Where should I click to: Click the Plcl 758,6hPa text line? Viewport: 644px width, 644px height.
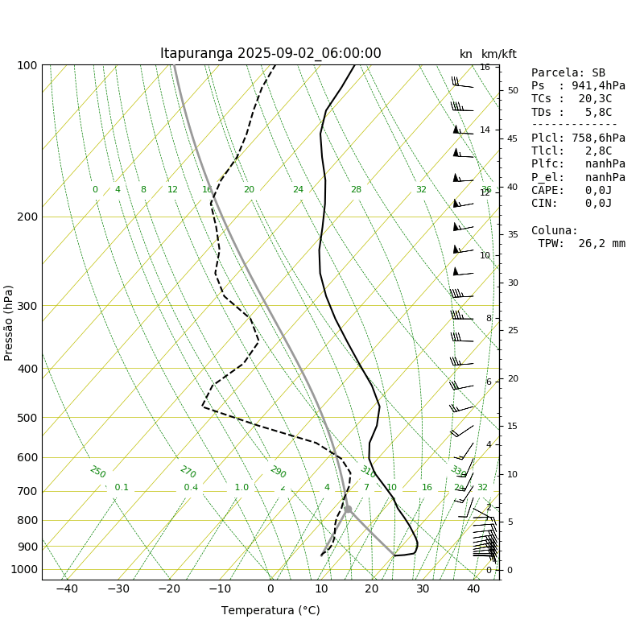(x=578, y=138)
